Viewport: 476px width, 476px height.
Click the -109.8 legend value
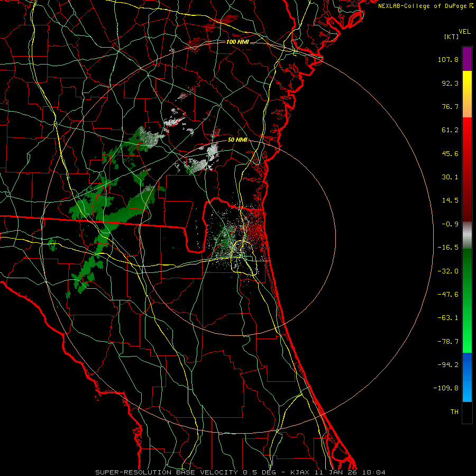coord(446,388)
